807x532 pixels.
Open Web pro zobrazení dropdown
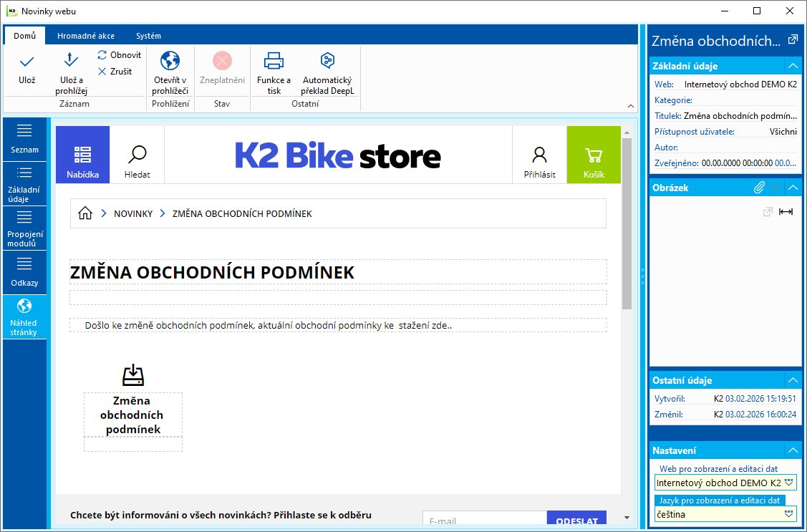coord(789,483)
